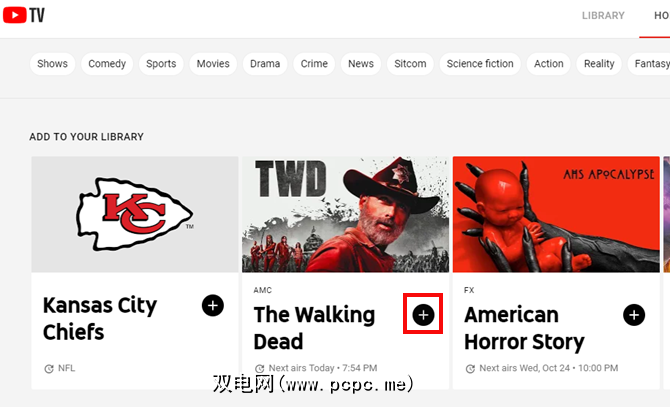
Task: Filter by Science fiction
Action: pos(480,64)
